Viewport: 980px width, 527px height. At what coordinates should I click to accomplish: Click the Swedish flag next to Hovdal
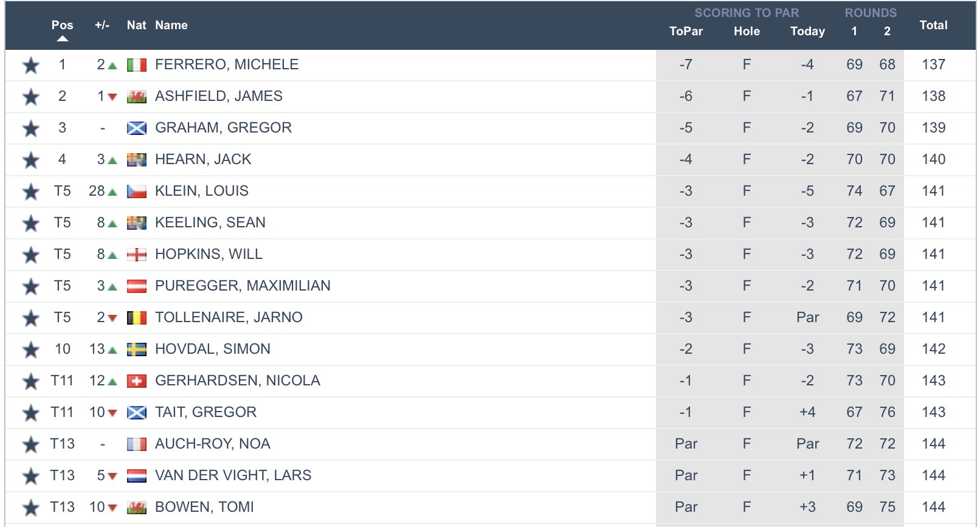point(136,350)
